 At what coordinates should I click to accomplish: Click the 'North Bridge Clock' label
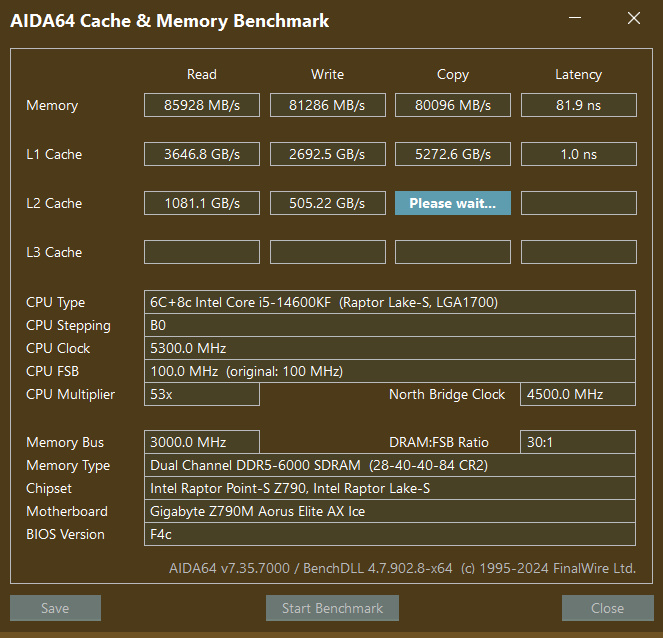[447, 394]
